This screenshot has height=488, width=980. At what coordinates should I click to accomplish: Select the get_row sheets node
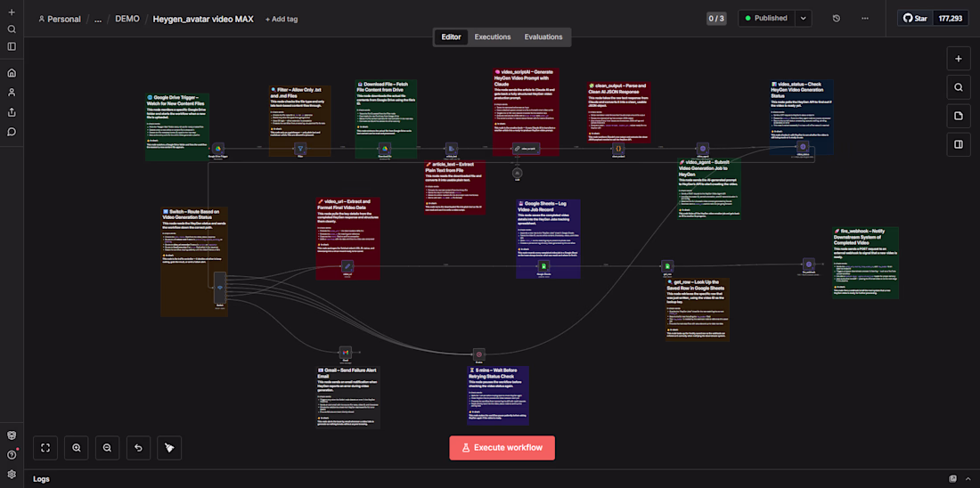coord(667,265)
